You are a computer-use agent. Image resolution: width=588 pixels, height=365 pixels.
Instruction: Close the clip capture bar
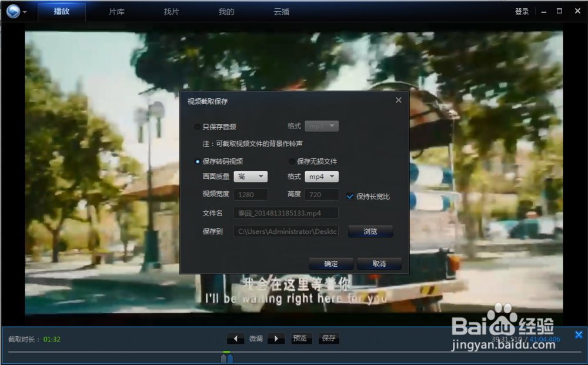coord(579,334)
